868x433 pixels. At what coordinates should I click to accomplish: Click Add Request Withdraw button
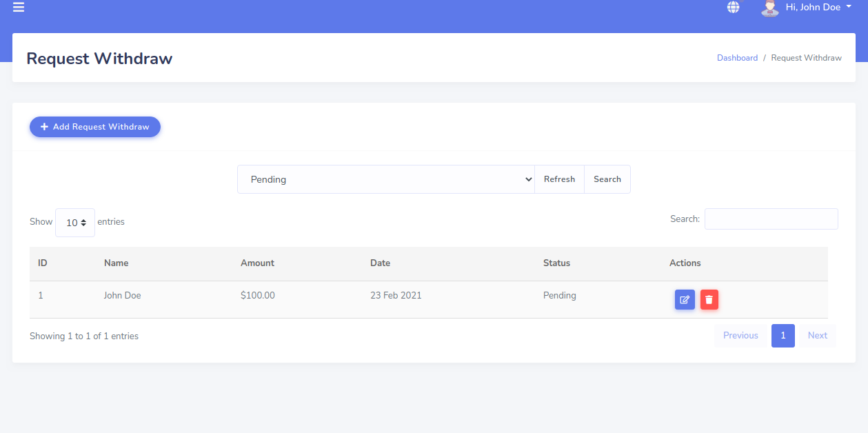point(95,127)
